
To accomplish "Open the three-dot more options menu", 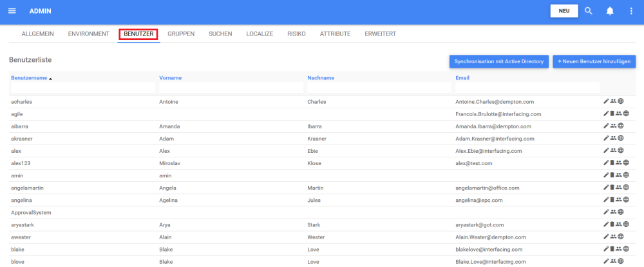I will click(x=631, y=11).
